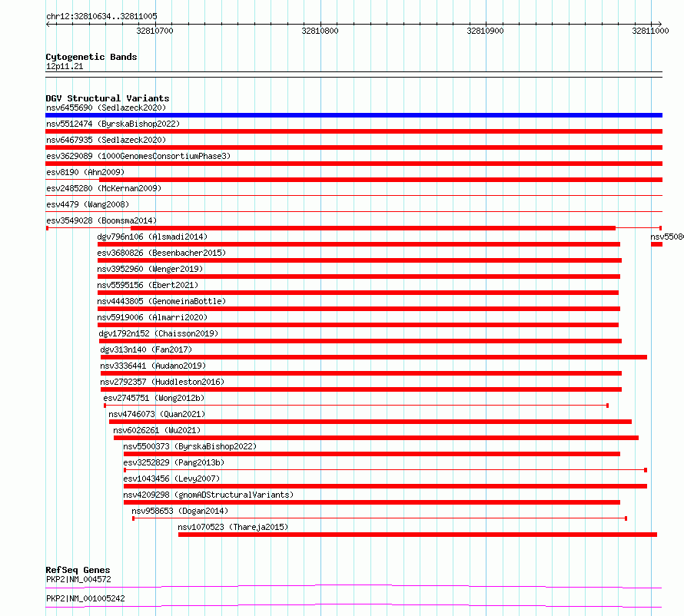This screenshot has width=684, height=616.
Task: Select variant nsv6455690 (Sedlazeck2020) label
Action: (106, 108)
